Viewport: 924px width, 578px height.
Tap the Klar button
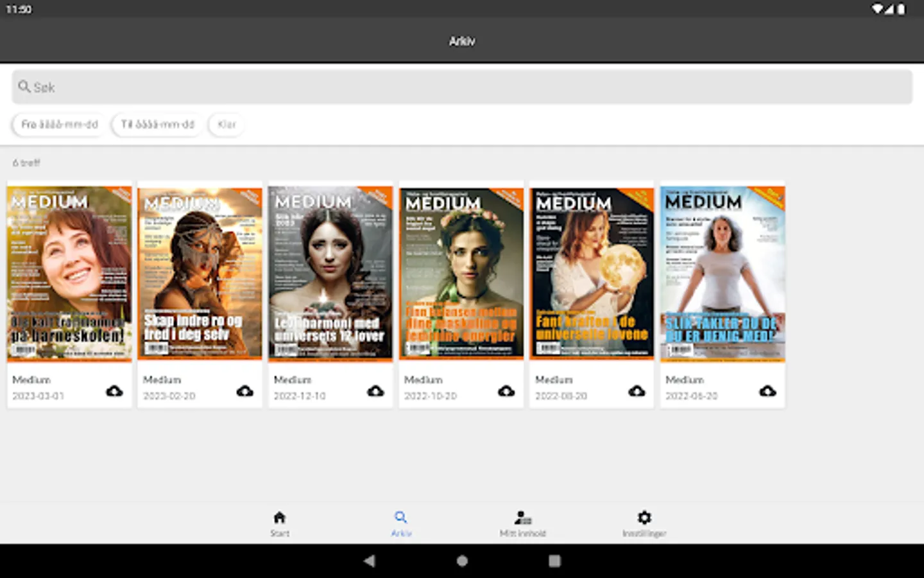coord(227,124)
